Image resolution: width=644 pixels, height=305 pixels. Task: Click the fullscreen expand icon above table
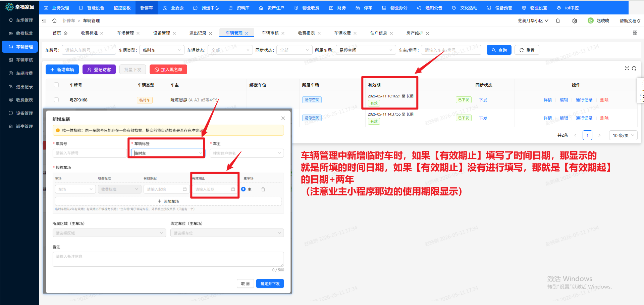coord(627,68)
